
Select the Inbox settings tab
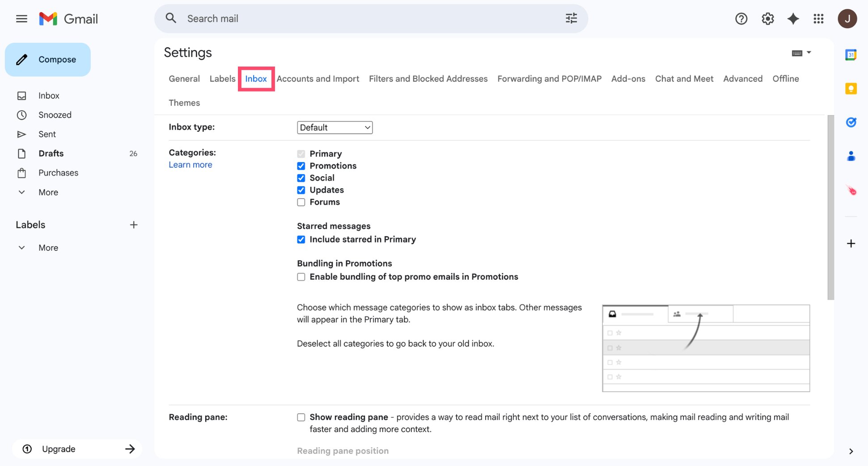[x=256, y=79]
